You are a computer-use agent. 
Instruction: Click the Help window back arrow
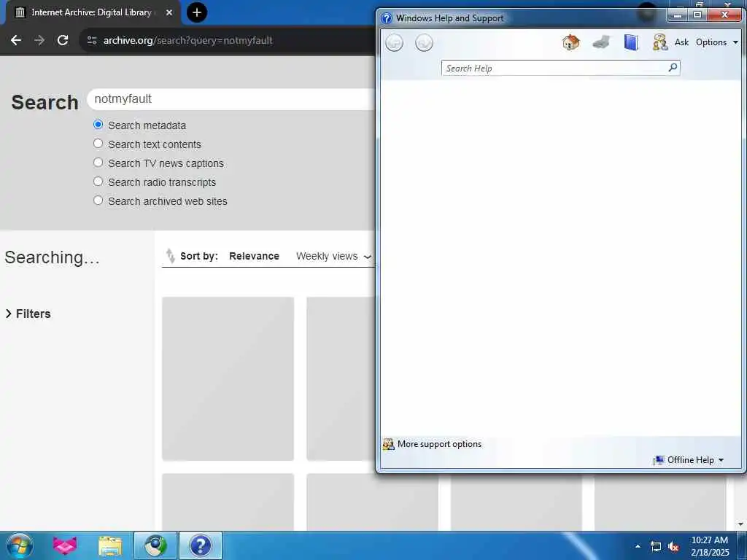(x=394, y=43)
